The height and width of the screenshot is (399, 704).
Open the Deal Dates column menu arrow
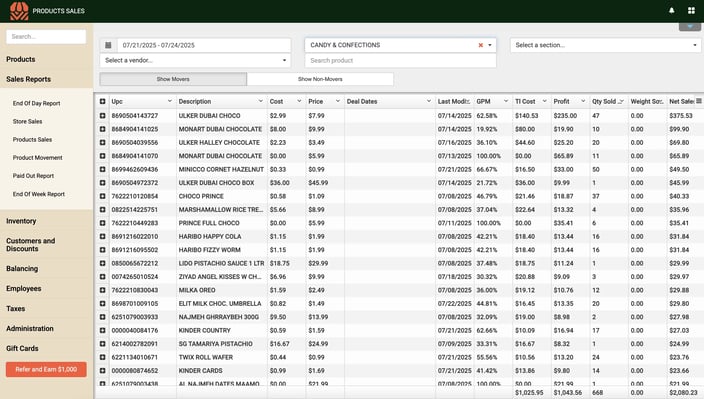click(x=428, y=101)
